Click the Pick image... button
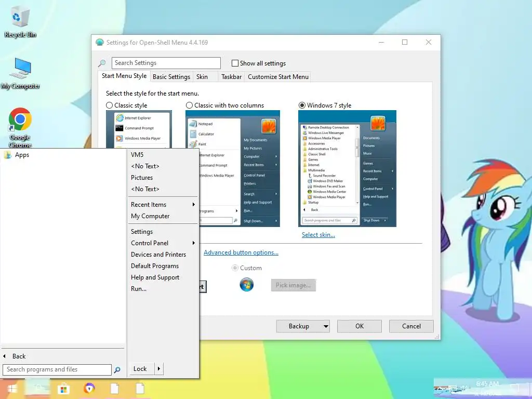532x399 pixels. click(x=293, y=285)
